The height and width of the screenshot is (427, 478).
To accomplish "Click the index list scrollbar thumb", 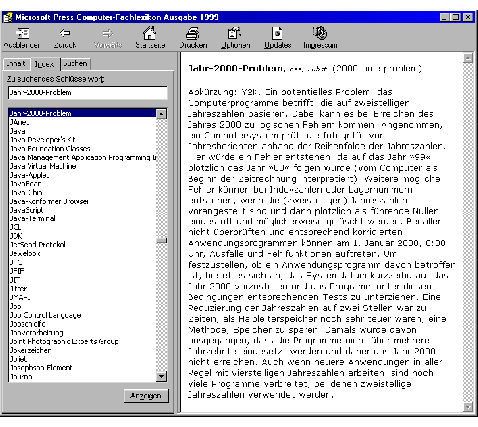I will [161, 240].
